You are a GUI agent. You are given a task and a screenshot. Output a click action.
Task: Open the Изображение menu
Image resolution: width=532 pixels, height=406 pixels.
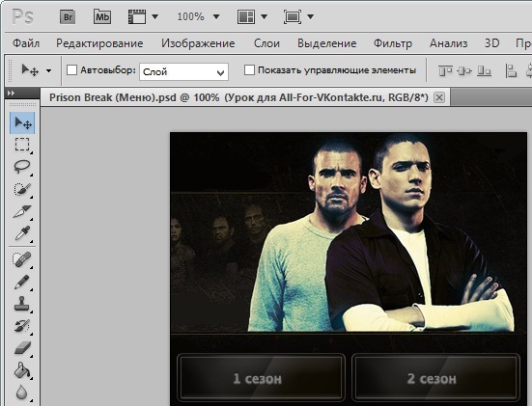pos(198,43)
